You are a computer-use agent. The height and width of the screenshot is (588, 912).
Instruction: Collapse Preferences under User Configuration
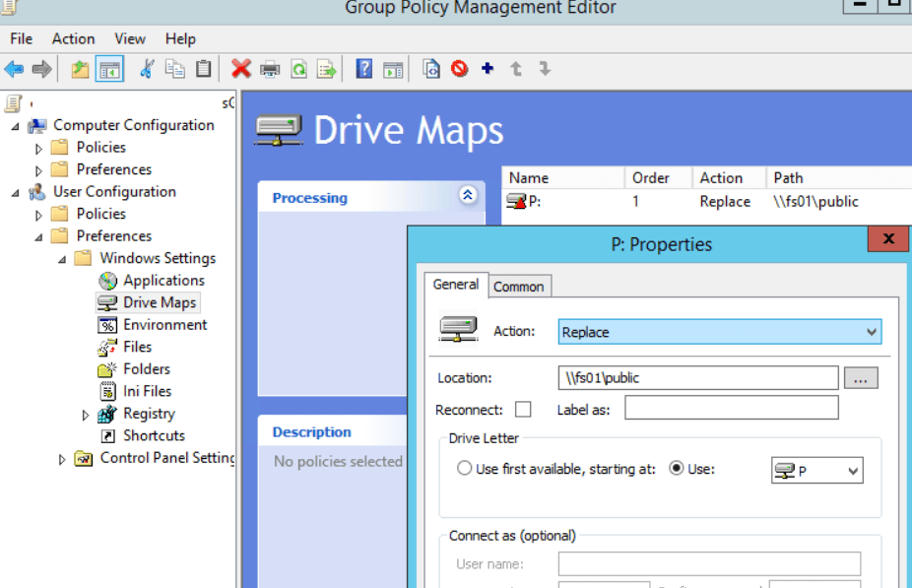(x=38, y=236)
